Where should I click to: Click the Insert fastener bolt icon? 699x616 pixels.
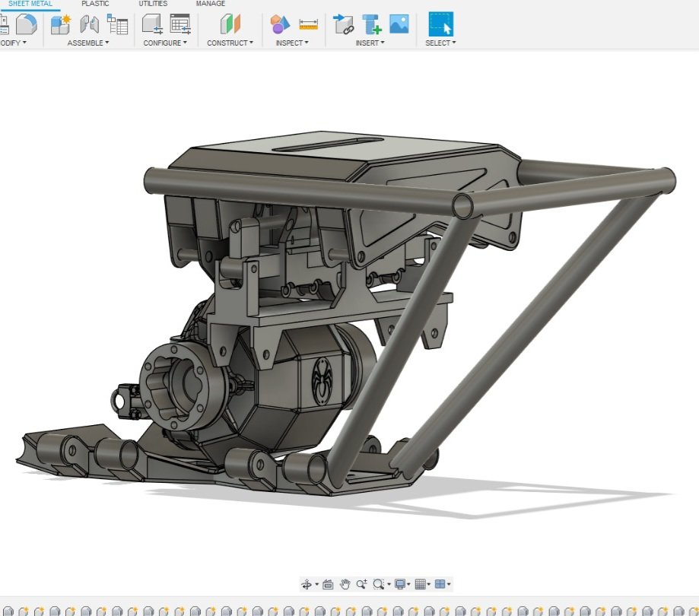[x=371, y=24]
